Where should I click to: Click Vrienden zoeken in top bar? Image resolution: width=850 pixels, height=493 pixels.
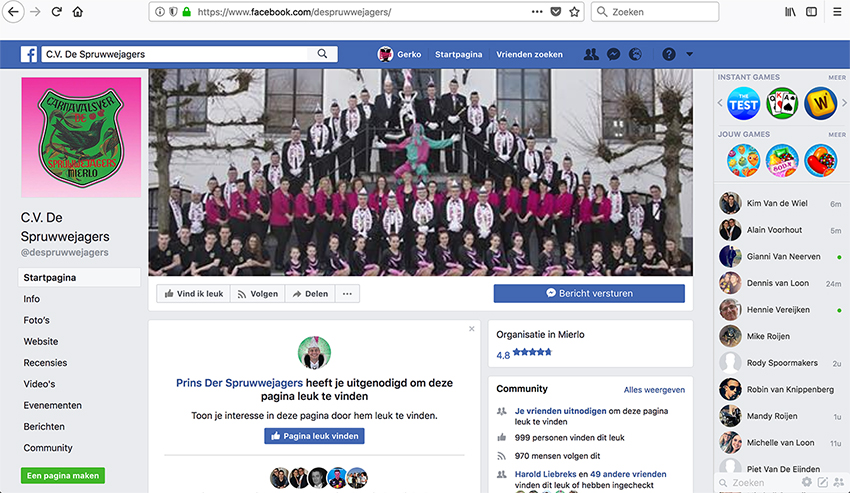[x=530, y=54]
